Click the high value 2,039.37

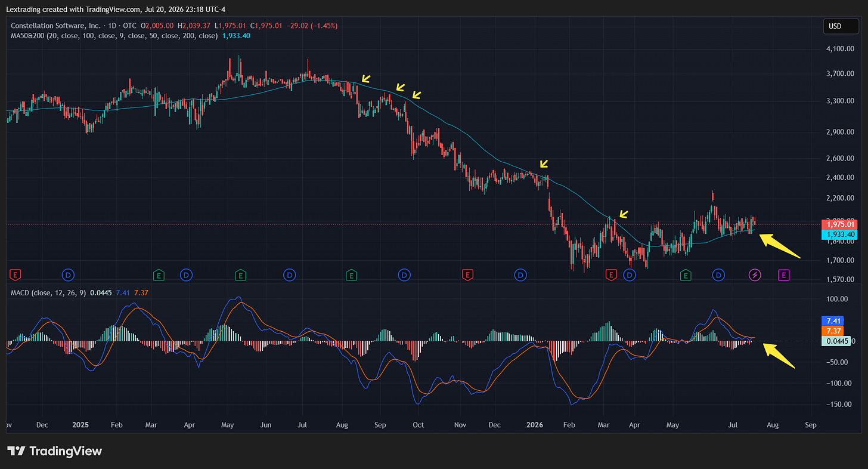196,26
